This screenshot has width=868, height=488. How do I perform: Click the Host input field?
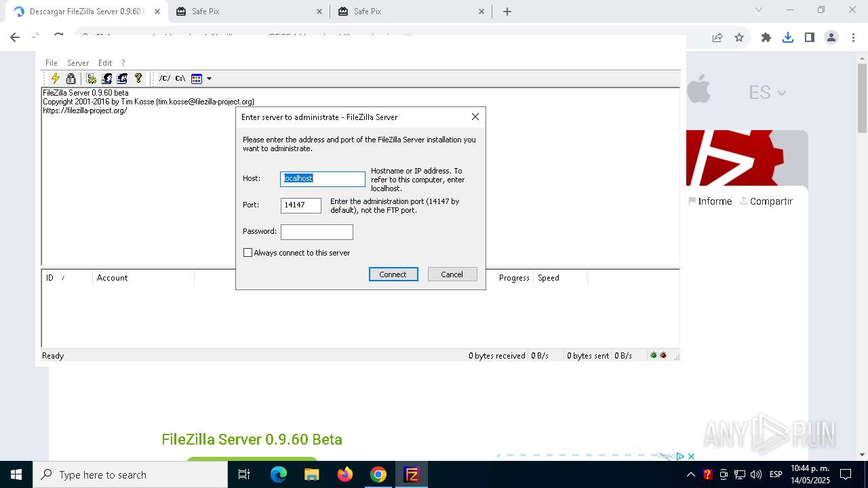point(323,178)
